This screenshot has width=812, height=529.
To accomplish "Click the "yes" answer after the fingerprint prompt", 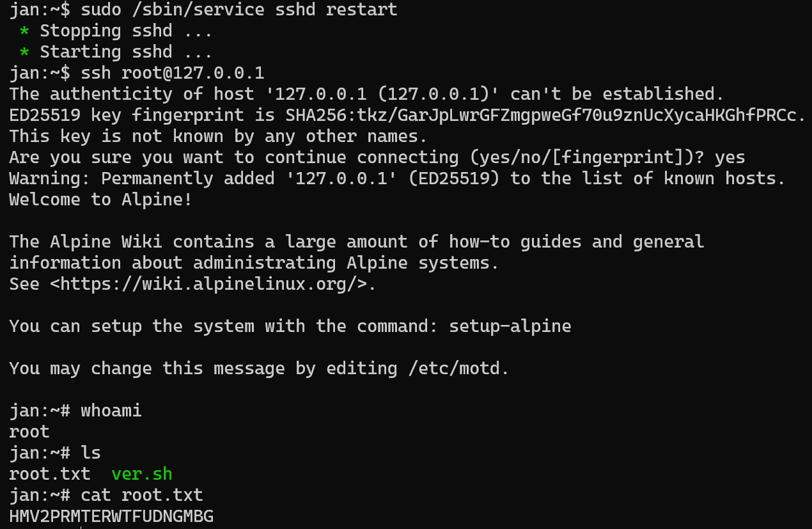I will (x=730, y=157).
